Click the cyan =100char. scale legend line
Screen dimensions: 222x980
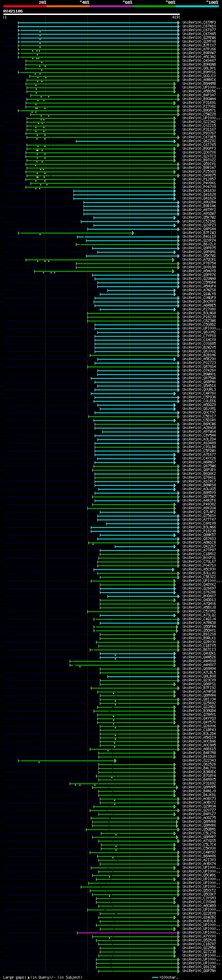(x=155, y=977)
